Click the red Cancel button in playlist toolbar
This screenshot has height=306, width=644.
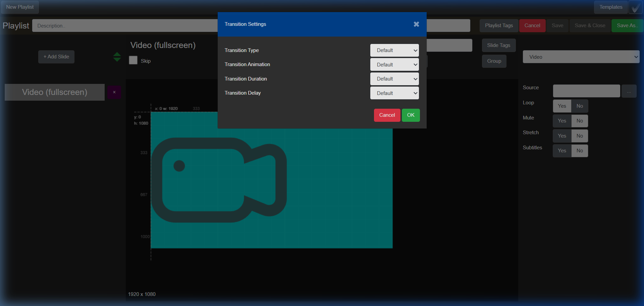[532, 25]
